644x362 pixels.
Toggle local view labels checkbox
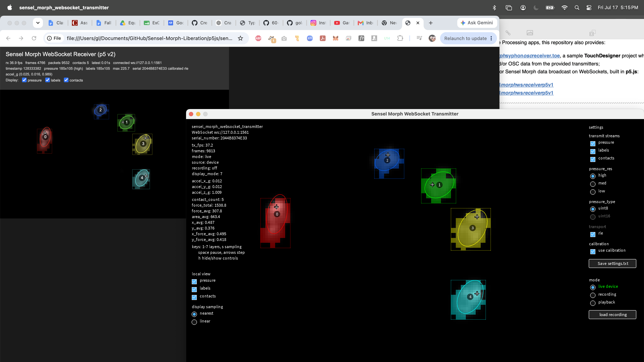pos(194,289)
